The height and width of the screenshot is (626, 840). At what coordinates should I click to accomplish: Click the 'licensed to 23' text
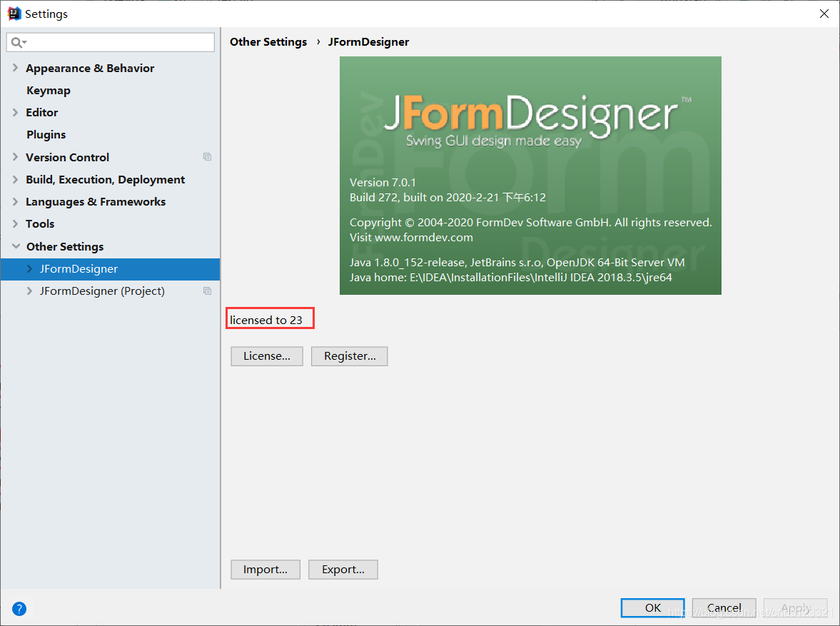266,320
